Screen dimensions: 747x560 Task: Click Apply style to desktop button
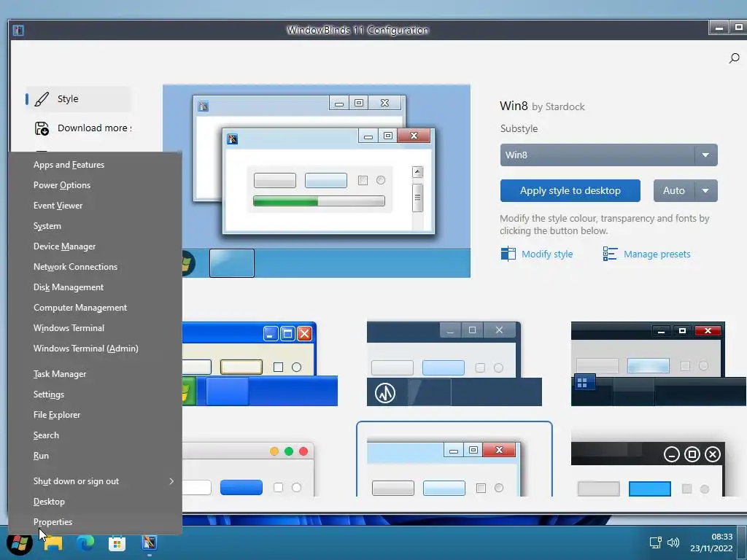[570, 190]
